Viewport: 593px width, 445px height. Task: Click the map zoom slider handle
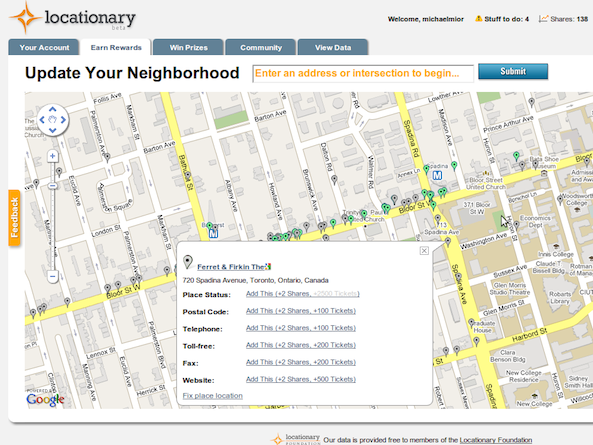tap(53, 186)
